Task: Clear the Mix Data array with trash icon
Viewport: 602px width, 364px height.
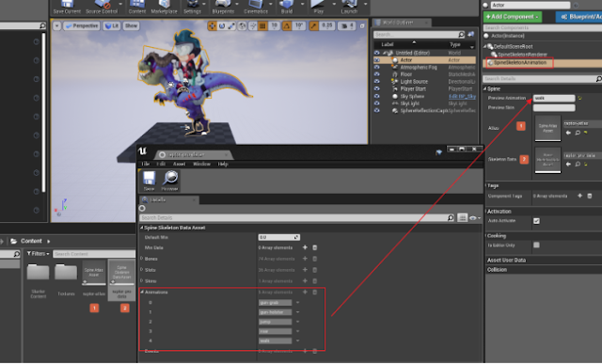Action: pyautogui.click(x=314, y=247)
